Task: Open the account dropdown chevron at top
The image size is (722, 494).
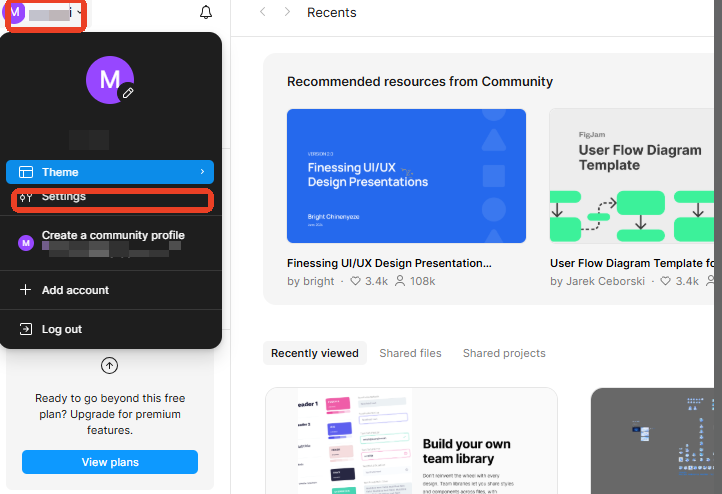Action: point(80,12)
